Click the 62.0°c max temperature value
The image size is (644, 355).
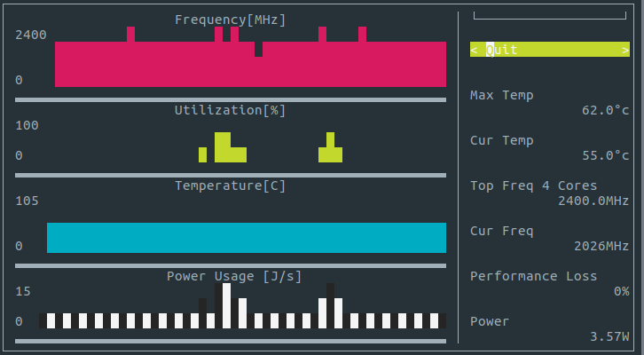click(x=606, y=111)
